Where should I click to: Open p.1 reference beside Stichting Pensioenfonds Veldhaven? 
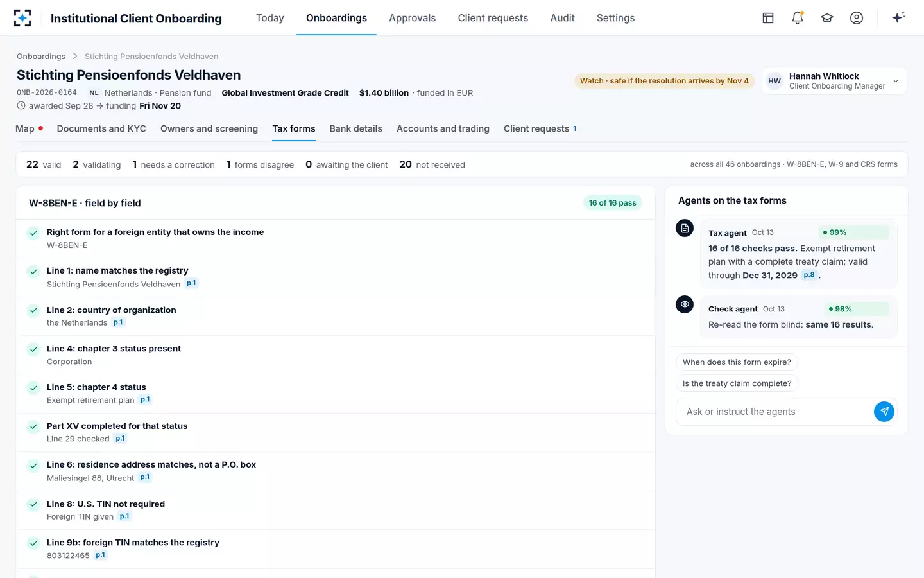tap(191, 283)
